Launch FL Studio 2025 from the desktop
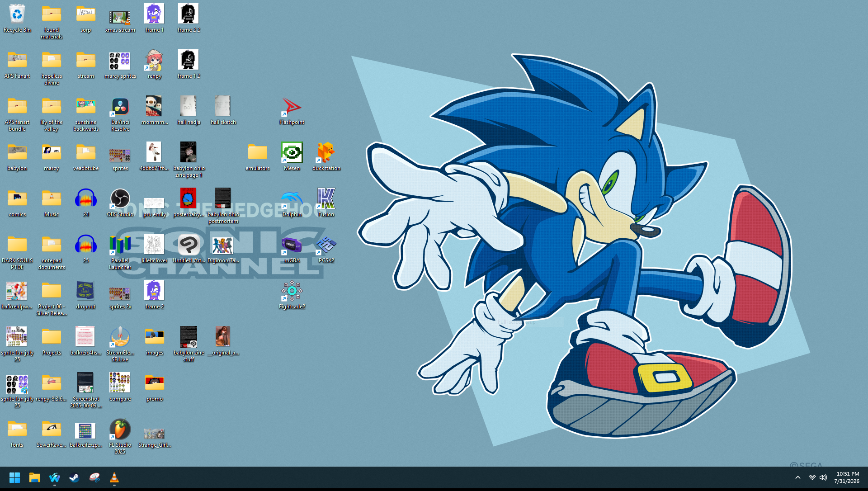Viewport: 868px width, 491px height. [x=120, y=436]
